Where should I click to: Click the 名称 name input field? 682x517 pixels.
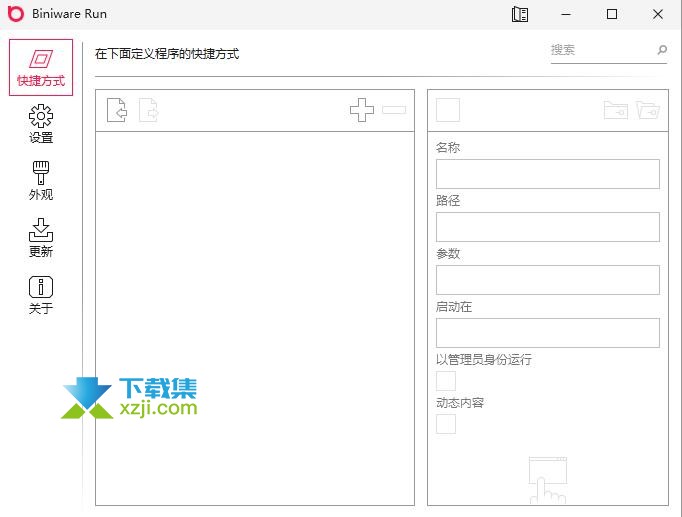[x=548, y=174]
